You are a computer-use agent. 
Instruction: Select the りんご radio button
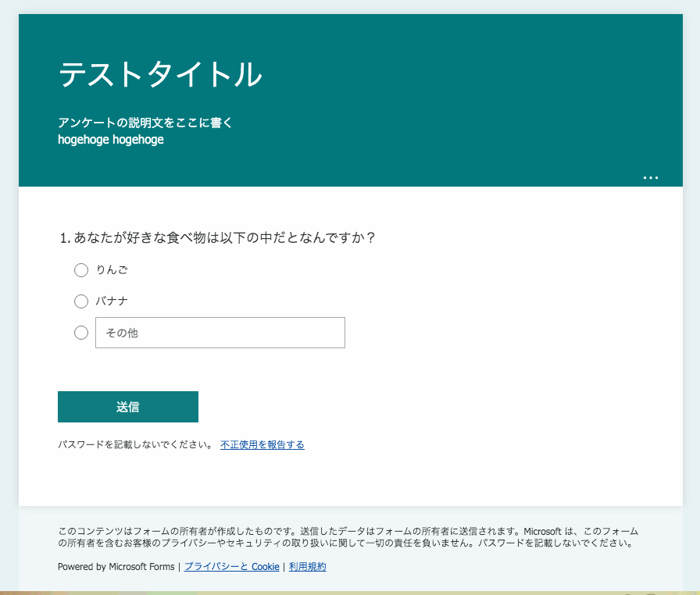click(81, 270)
